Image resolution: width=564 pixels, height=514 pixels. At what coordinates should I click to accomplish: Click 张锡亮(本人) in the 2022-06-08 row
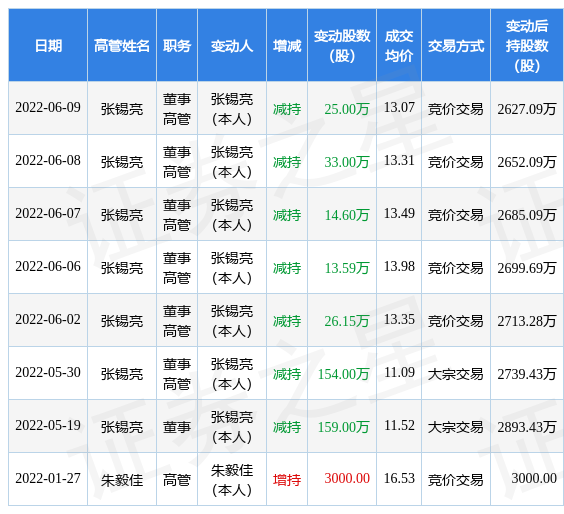[232, 162]
